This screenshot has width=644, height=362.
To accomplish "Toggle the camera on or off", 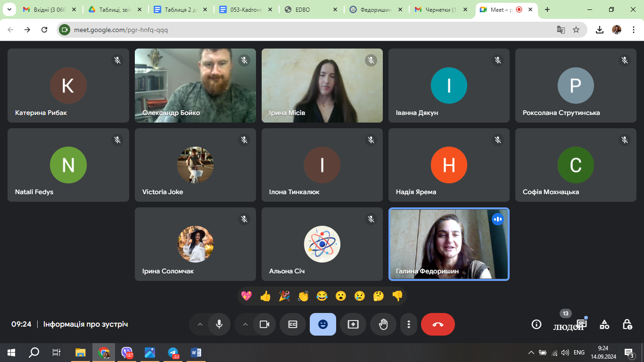I will pyautogui.click(x=264, y=324).
